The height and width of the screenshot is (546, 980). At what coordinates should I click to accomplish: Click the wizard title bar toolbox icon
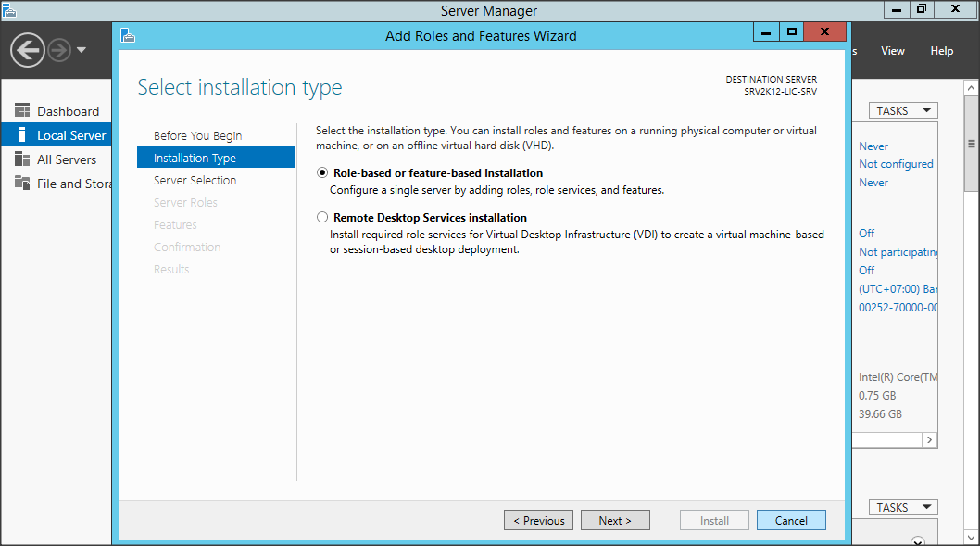click(129, 35)
